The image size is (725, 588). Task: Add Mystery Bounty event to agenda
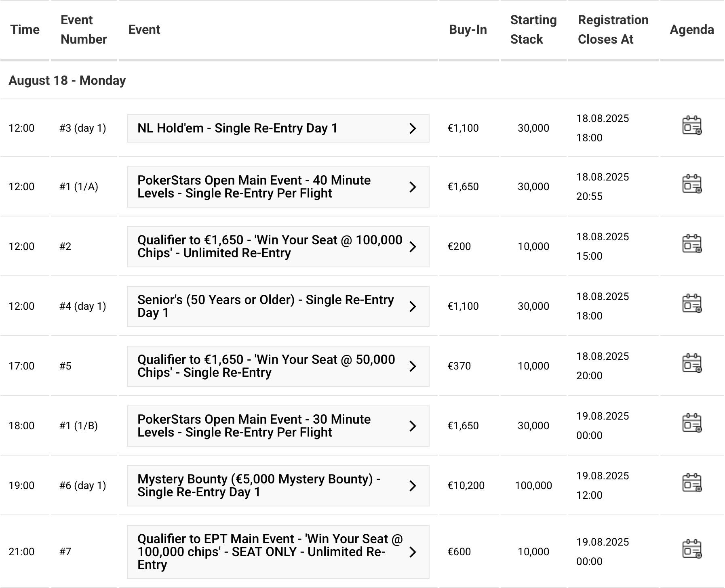point(691,483)
